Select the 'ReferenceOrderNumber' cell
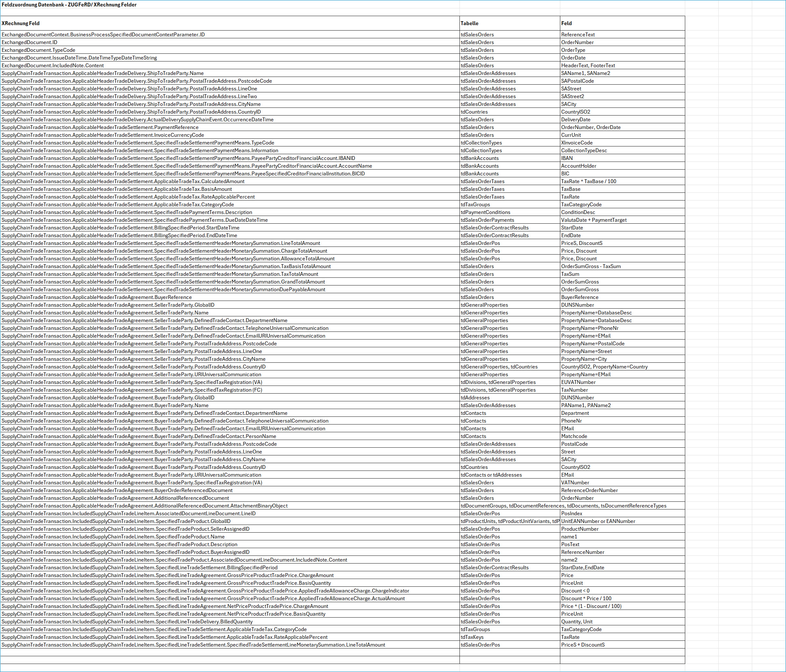786x672 pixels. [x=622, y=490]
